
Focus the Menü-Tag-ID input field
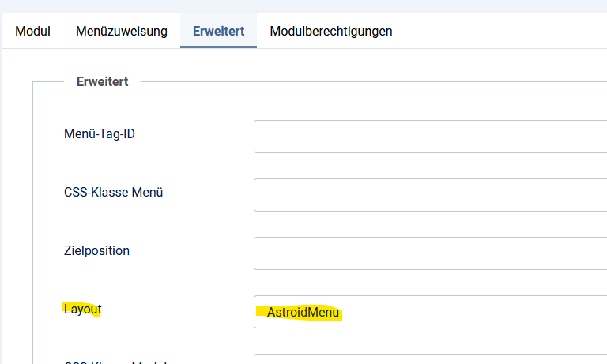tap(430, 137)
